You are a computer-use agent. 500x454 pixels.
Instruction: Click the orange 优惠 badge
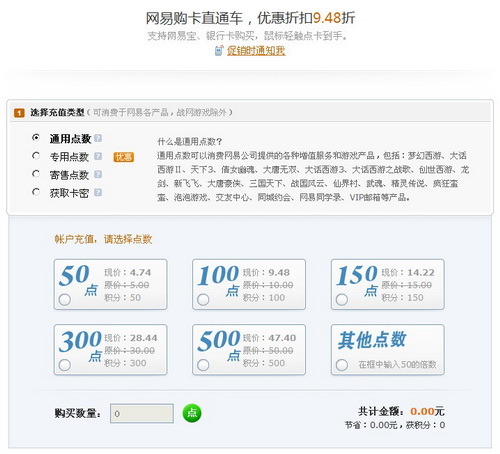click(124, 157)
